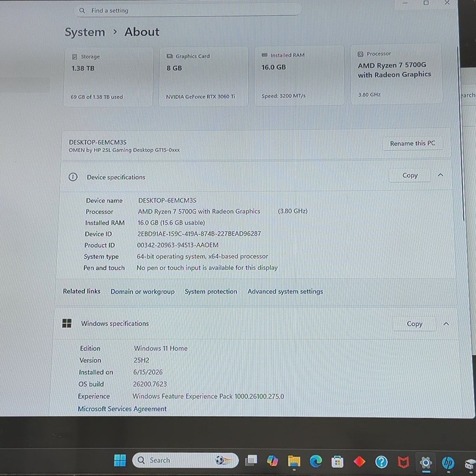Launch Microsoft Edge browser

coord(316,461)
